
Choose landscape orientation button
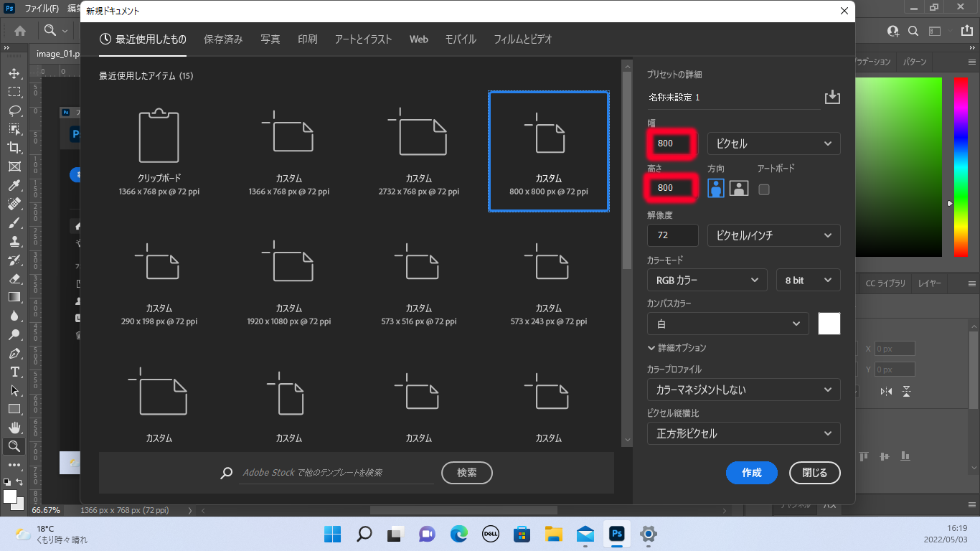739,189
